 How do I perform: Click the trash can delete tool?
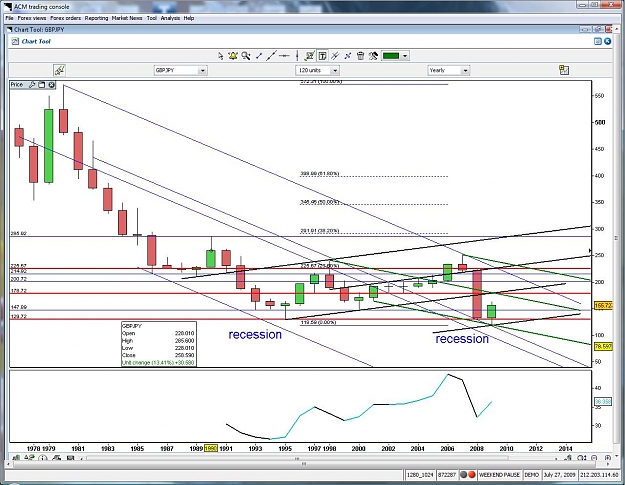[x=360, y=56]
